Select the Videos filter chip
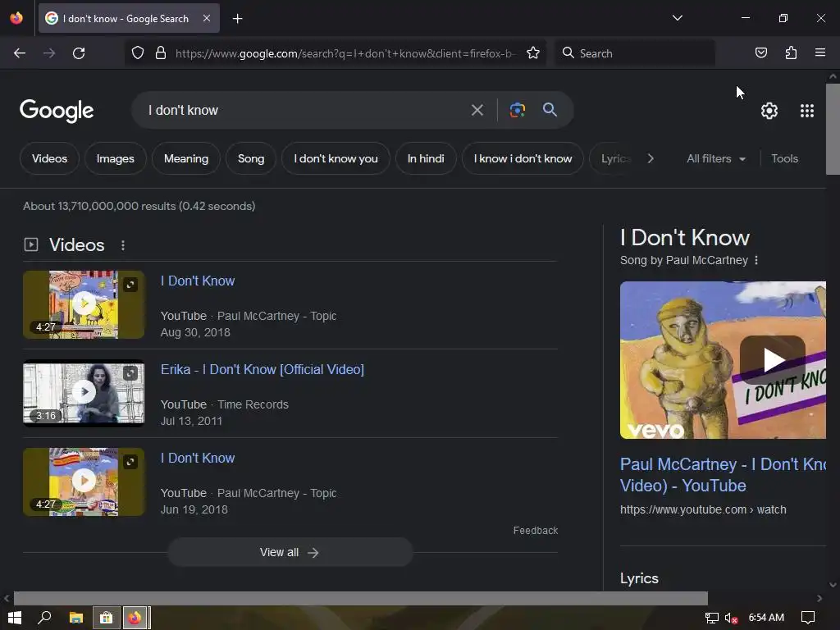Image resolution: width=840 pixels, height=630 pixels. pyautogui.click(x=49, y=158)
